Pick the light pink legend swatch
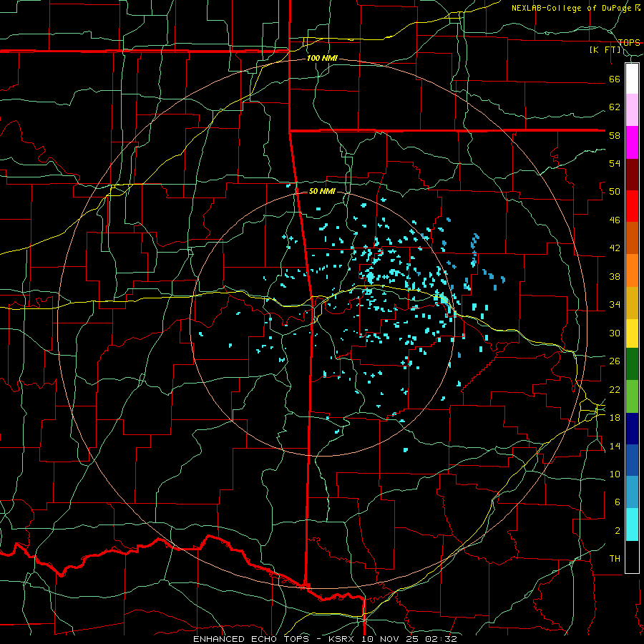The image size is (644, 644). pos(632,109)
